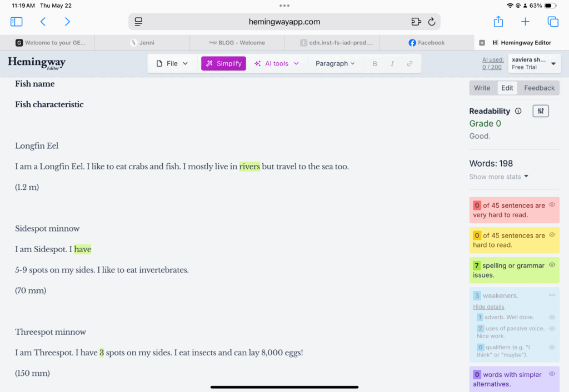Toggle visibility of very hard sentences highlights

(552, 204)
